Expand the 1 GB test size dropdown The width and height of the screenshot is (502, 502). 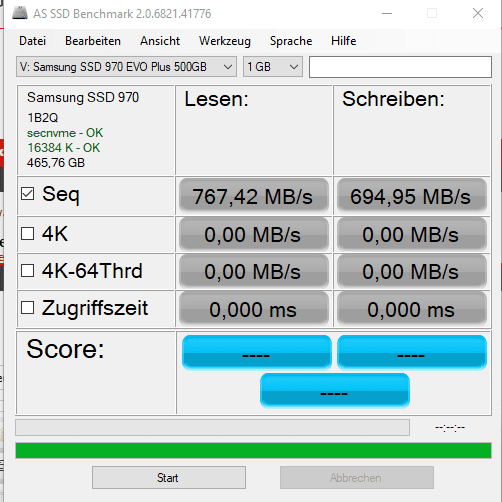point(273,67)
